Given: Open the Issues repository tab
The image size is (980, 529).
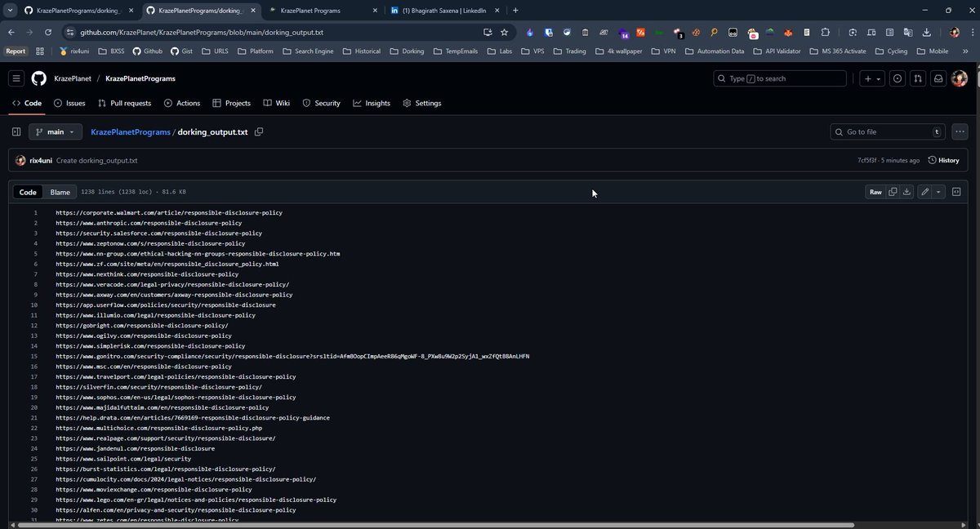Looking at the screenshot, I should coord(69,103).
